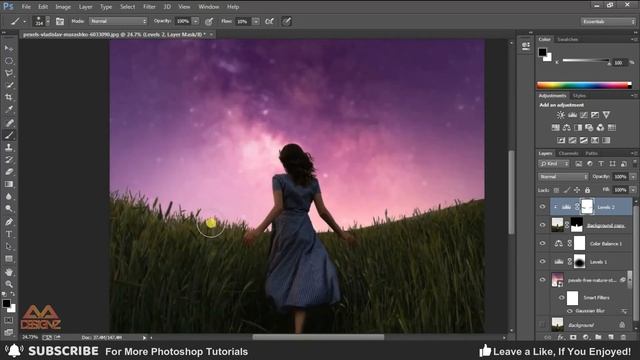This screenshot has width=640, height=360.
Task: Switch to the Paths tab
Action: pyautogui.click(x=591, y=153)
